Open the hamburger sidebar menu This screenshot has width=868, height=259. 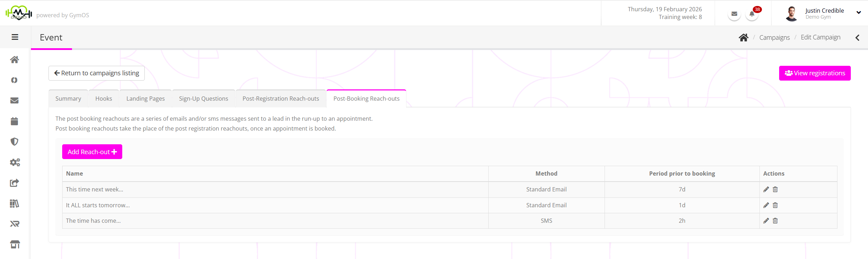[x=15, y=37]
